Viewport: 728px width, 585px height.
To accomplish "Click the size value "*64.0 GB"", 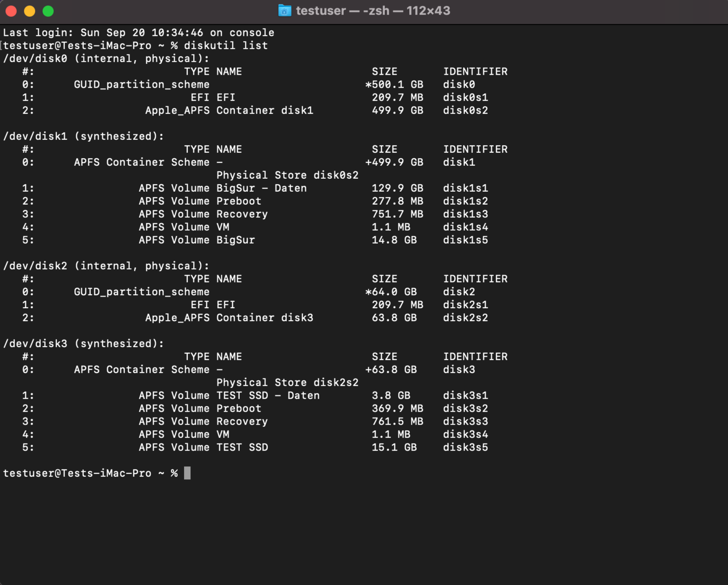I will [391, 292].
